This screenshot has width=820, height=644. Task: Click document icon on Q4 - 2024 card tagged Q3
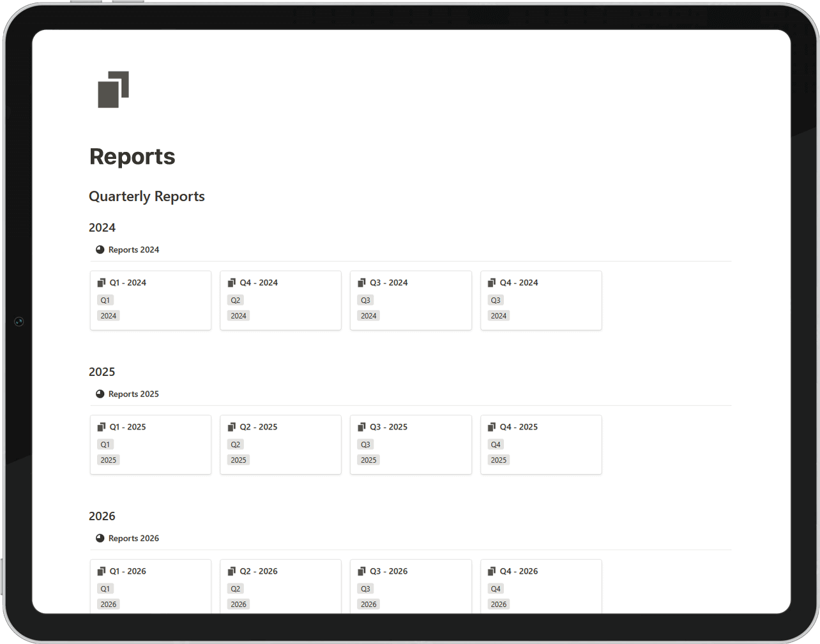click(492, 283)
